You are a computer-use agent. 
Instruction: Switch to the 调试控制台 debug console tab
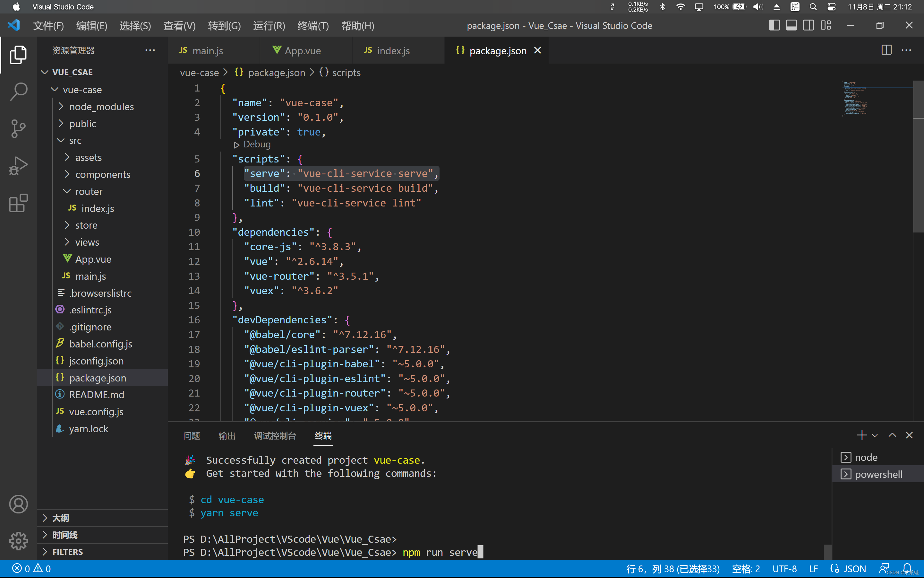click(275, 435)
